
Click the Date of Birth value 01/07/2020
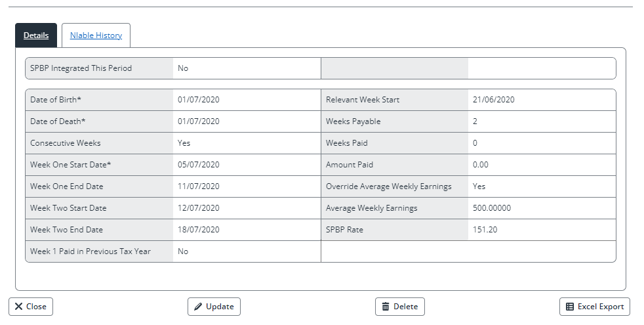199,100
